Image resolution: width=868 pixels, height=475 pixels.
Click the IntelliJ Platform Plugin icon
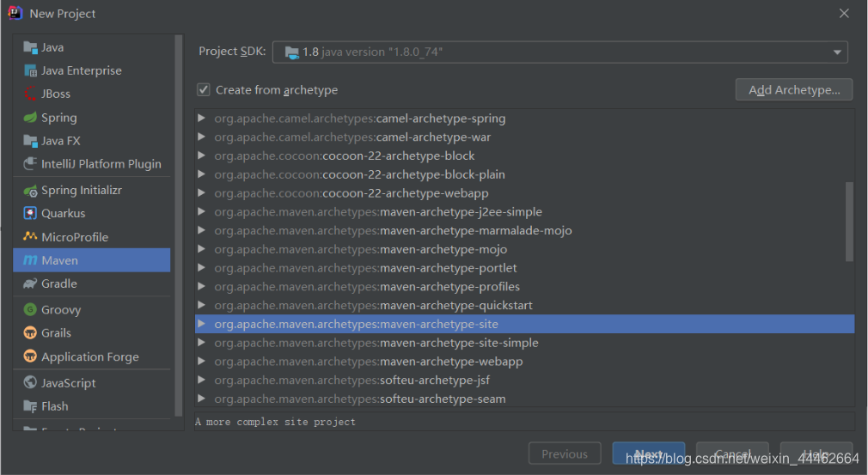click(30, 164)
